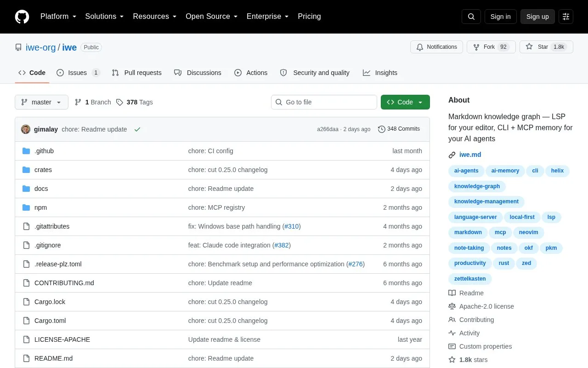Open the Pricing link
588x368 pixels.
[x=309, y=17]
